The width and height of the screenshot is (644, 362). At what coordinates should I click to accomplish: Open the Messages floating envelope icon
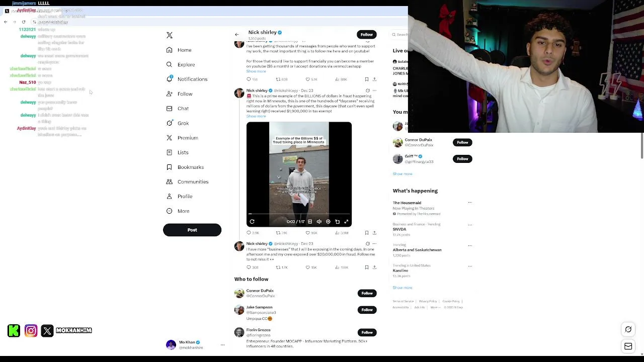[628, 346]
